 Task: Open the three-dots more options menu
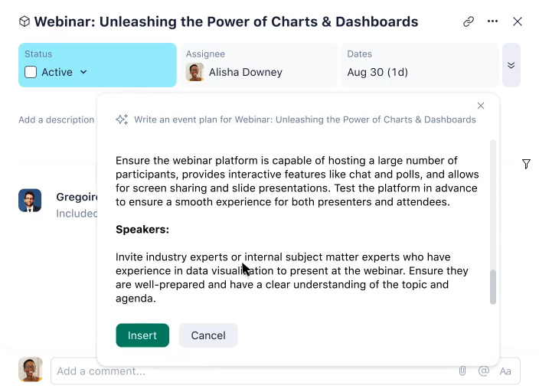(x=492, y=21)
